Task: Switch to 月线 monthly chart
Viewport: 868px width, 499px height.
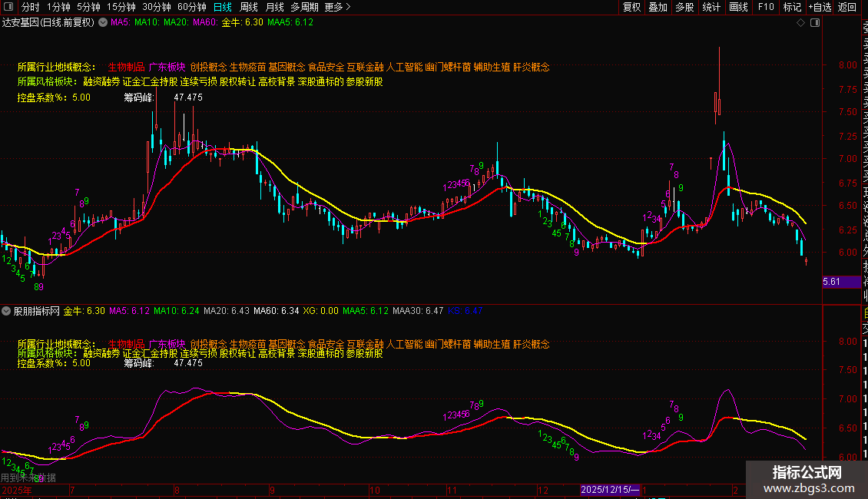Action: click(x=274, y=7)
